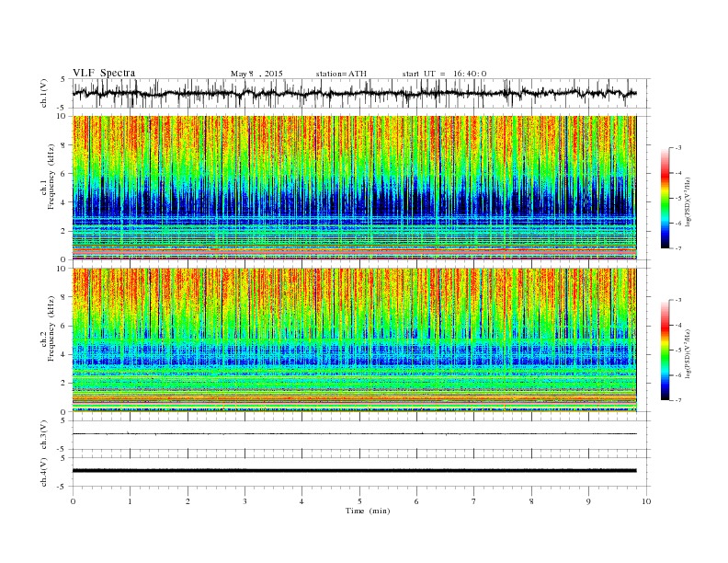Click the '1' tick on the time axis
This screenshot has height=563, width=728.
click(x=130, y=501)
